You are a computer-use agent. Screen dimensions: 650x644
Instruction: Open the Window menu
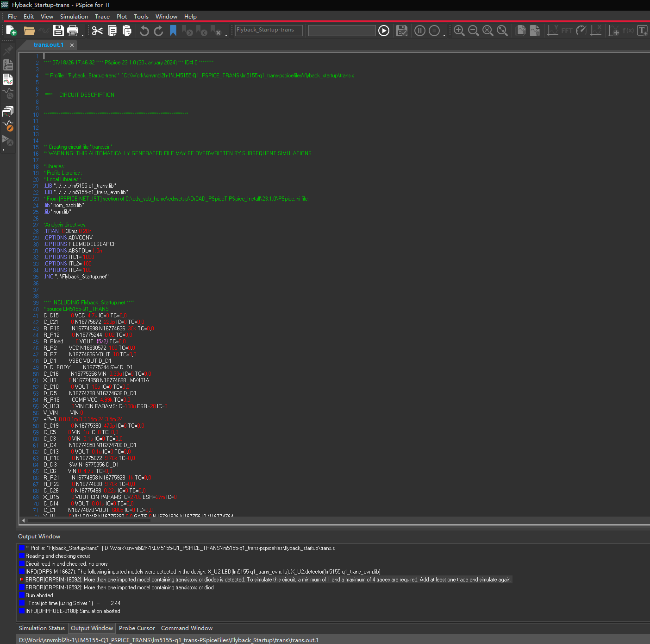click(x=166, y=16)
